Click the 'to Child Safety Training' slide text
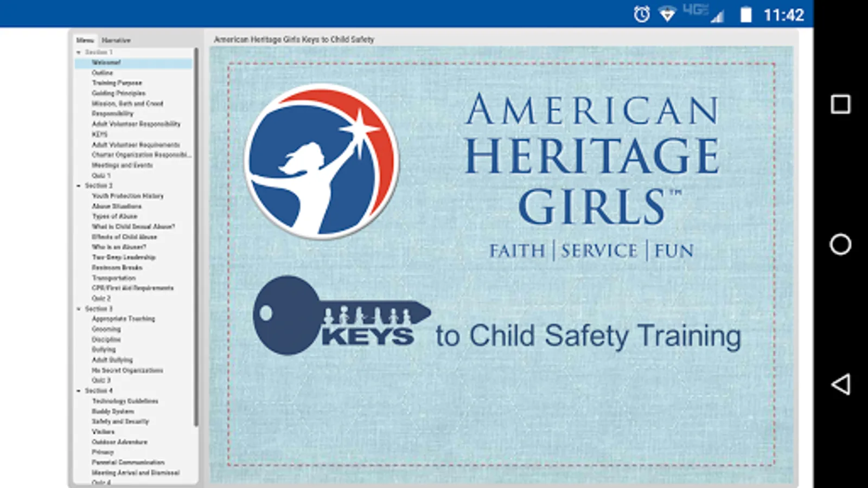The height and width of the screenshot is (488, 868). [588, 336]
